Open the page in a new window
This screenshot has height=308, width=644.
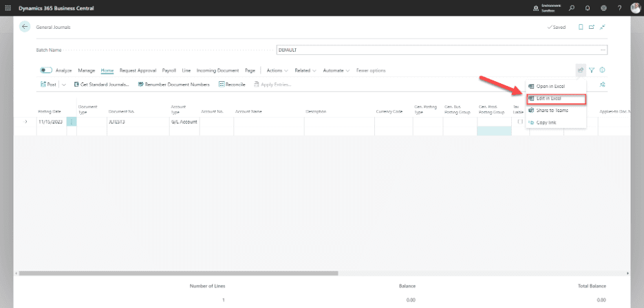coord(591,27)
